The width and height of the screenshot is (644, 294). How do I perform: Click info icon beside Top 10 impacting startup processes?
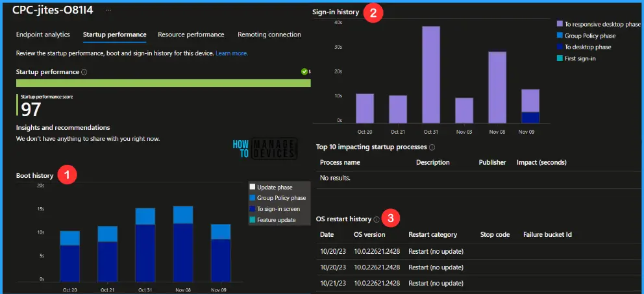(x=432, y=147)
